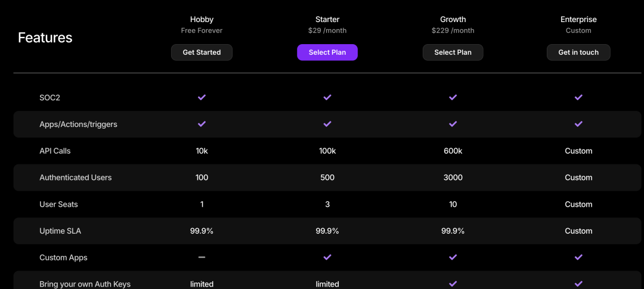Click the Features section heading
Image resolution: width=644 pixels, height=289 pixels.
point(45,38)
